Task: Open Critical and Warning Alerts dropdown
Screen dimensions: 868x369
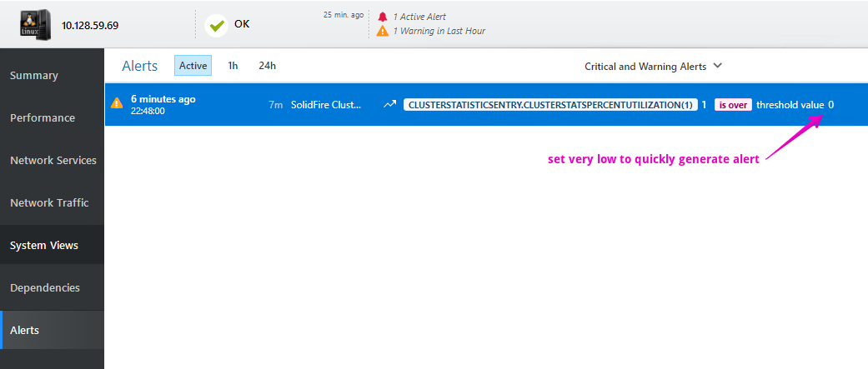Action: (654, 67)
